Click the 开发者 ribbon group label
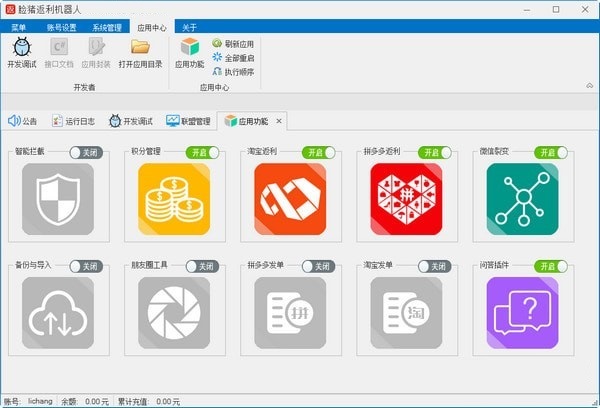Screen dimensions: 600x408 (84, 87)
